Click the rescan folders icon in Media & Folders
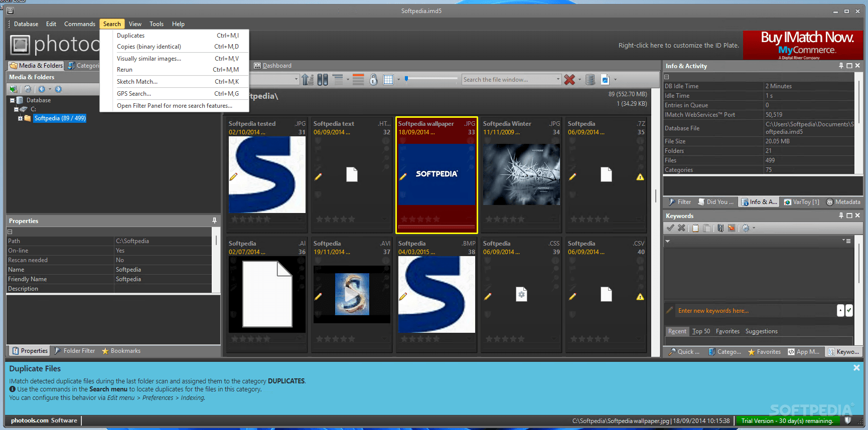868x430 pixels. 14,89
